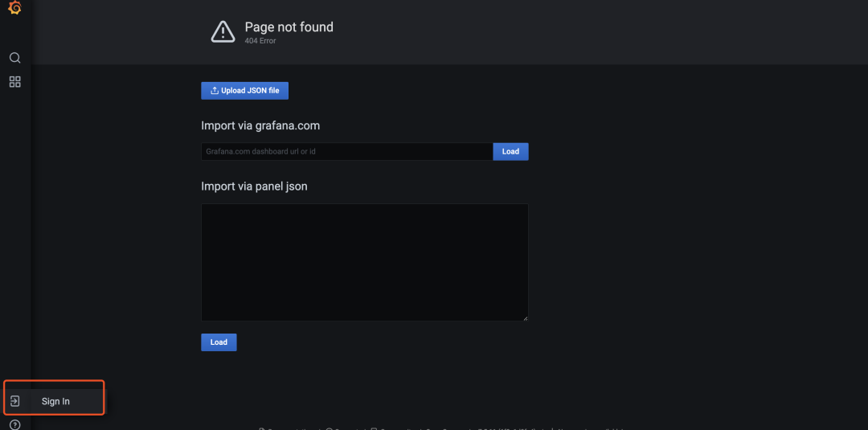Click the empty page header banner area
This screenshot has width=868, height=430.
(x=554, y=32)
